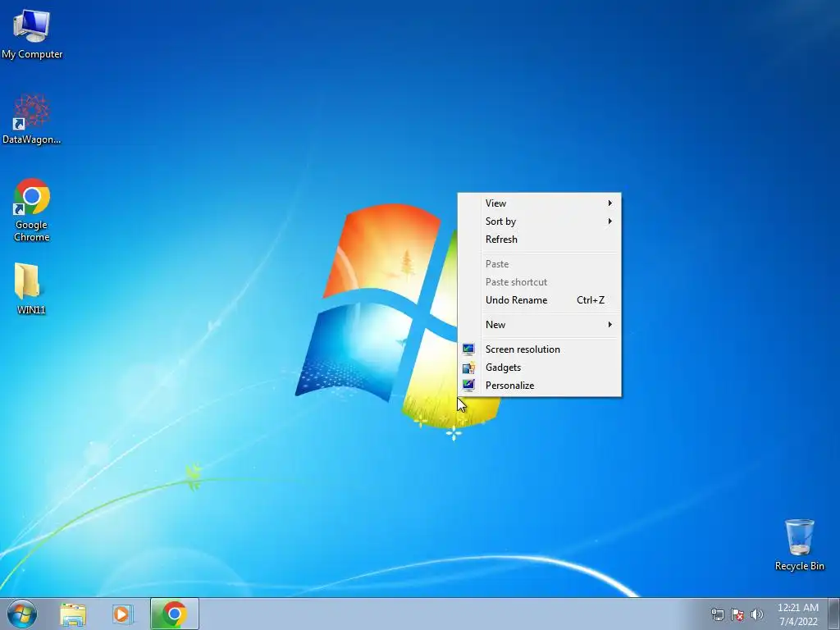
Task: Click the Show desktop strip
Action: pyautogui.click(x=834, y=614)
